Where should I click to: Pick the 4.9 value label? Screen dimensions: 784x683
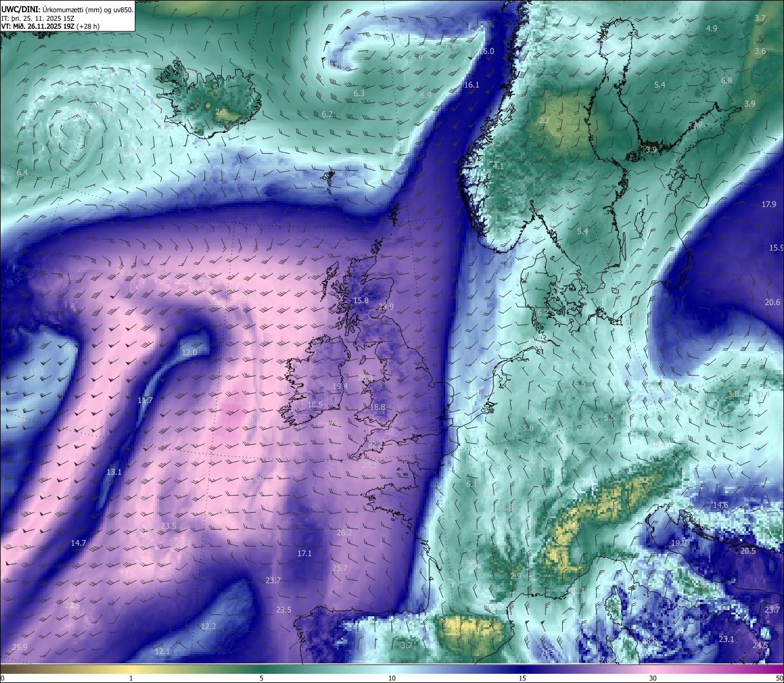(x=712, y=29)
